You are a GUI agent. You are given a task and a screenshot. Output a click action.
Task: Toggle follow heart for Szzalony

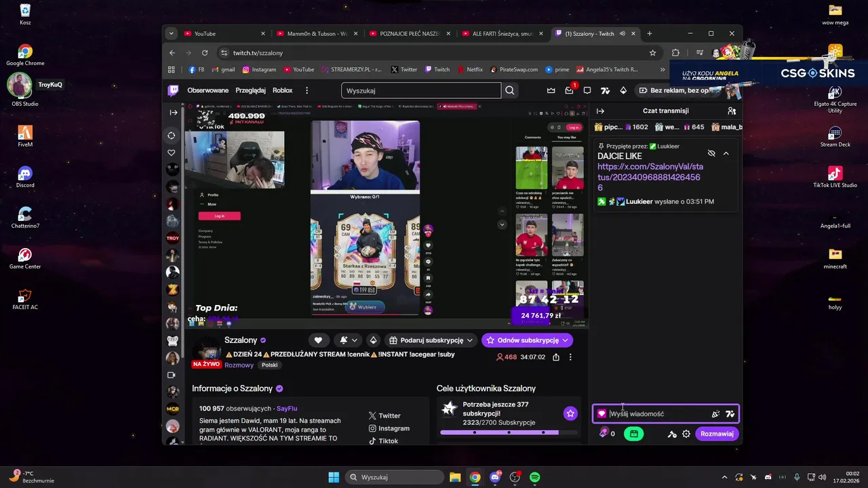point(318,340)
